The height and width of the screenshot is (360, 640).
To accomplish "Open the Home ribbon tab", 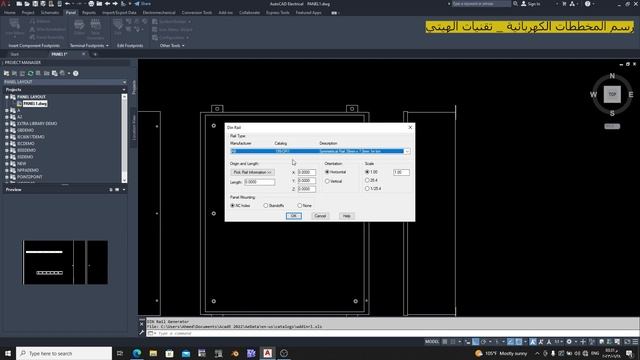I will click(9, 13).
